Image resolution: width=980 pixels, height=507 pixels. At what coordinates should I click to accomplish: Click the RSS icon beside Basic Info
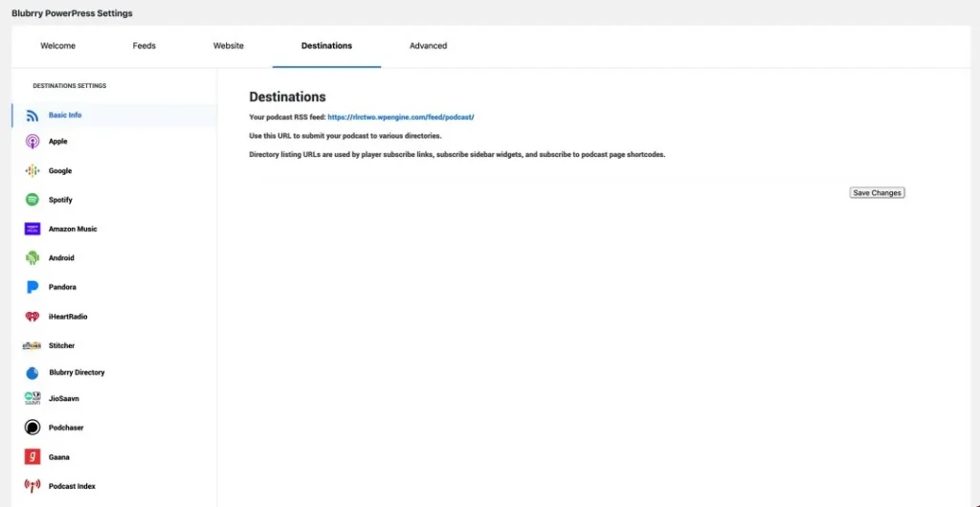(33, 116)
